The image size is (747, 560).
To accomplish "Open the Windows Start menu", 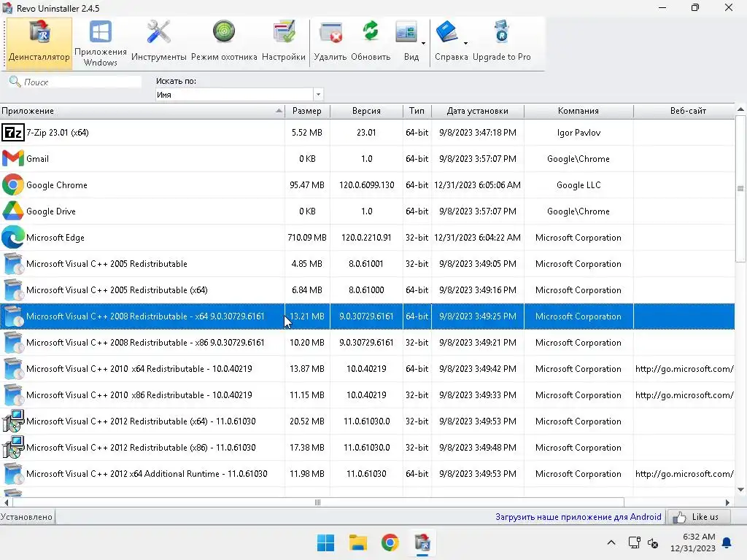I will [326, 542].
